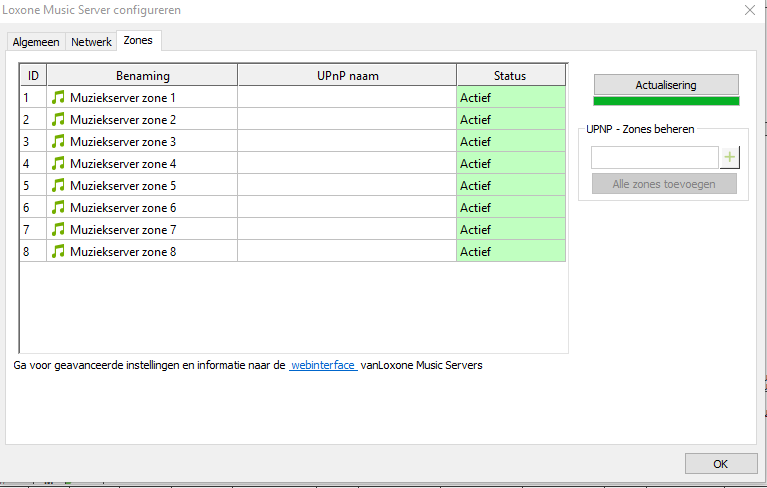Click the Actief status of zone 8
This screenshot has width=767, height=488.
[x=511, y=252]
